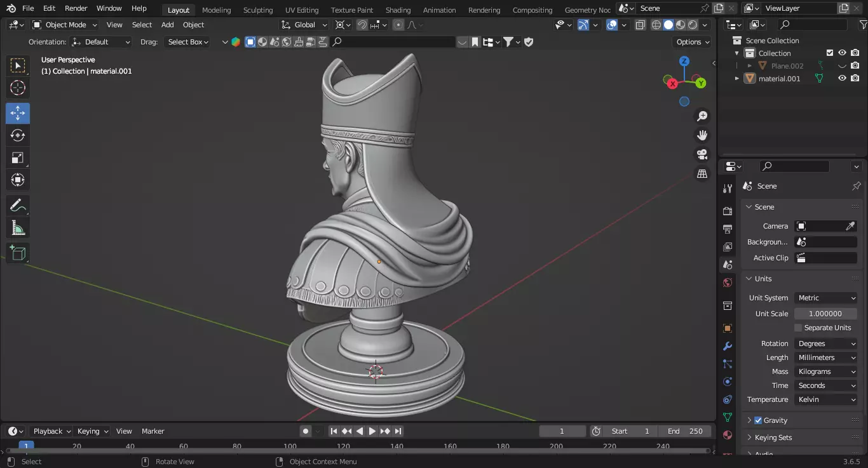
Task: Toggle show overlays button
Action: click(611, 25)
